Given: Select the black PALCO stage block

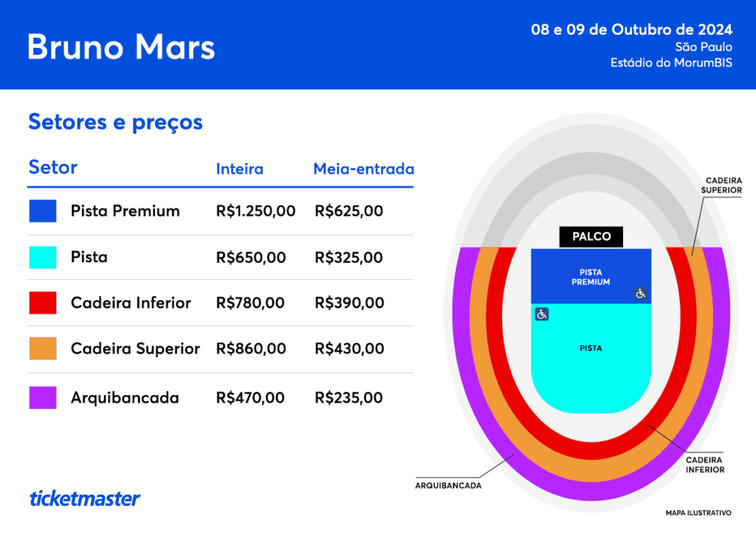Looking at the screenshot, I should pyautogui.click(x=591, y=237).
